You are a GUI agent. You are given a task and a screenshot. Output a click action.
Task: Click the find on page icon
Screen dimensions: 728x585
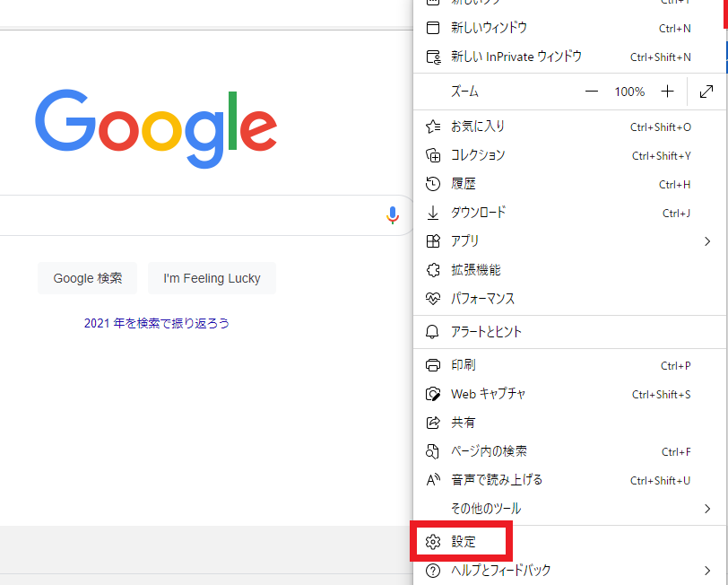pyautogui.click(x=432, y=451)
